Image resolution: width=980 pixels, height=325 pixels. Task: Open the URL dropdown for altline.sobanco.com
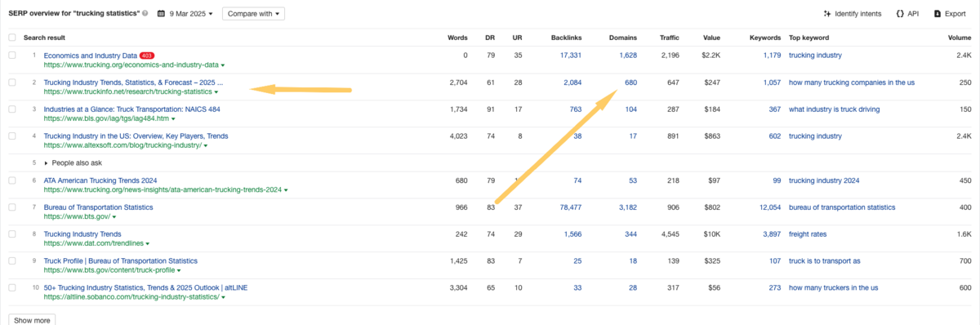223,297
